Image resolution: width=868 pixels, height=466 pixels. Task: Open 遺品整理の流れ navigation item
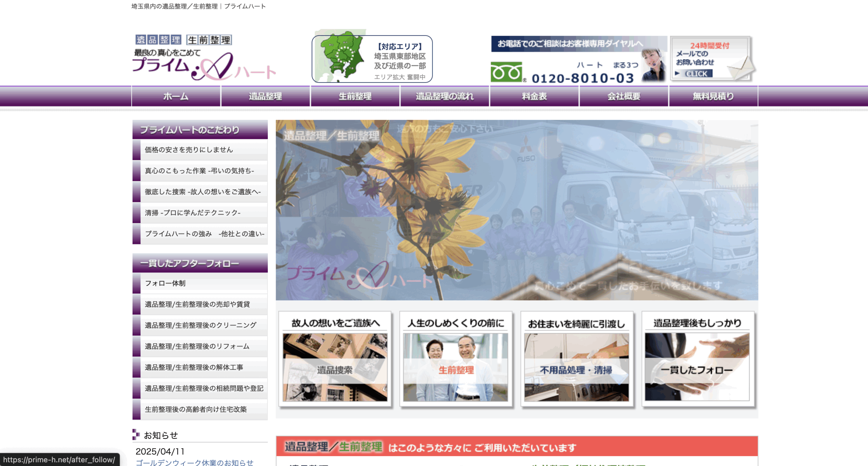pos(445,96)
